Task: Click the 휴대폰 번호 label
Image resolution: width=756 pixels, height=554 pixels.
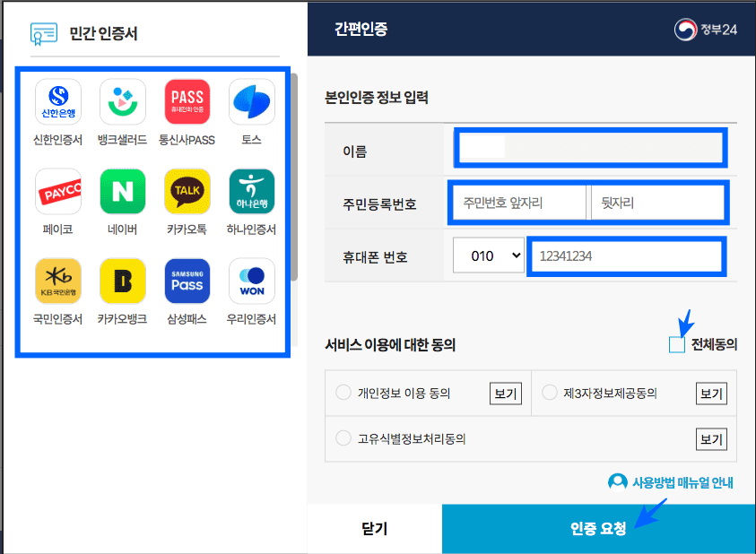Action: (375, 257)
